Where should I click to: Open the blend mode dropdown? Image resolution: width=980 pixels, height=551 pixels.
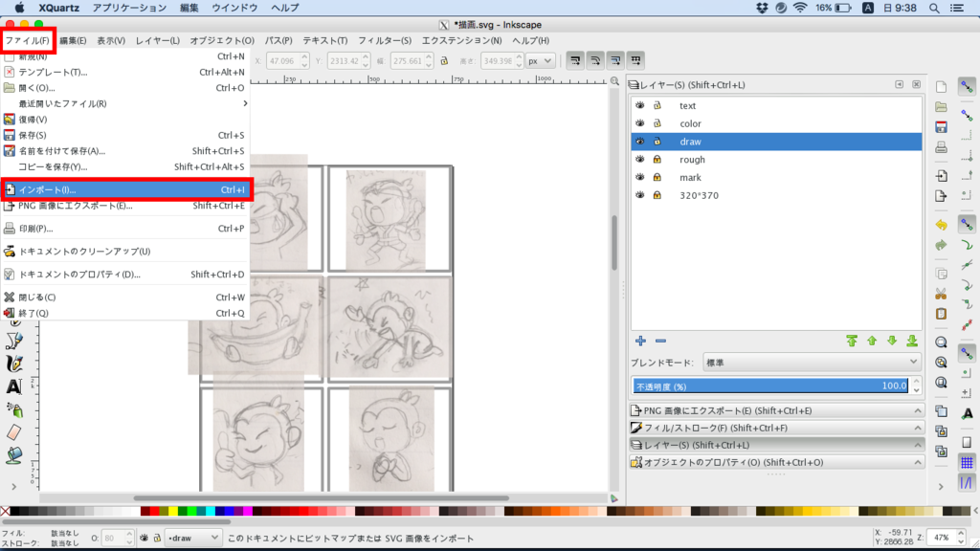(x=812, y=363)
